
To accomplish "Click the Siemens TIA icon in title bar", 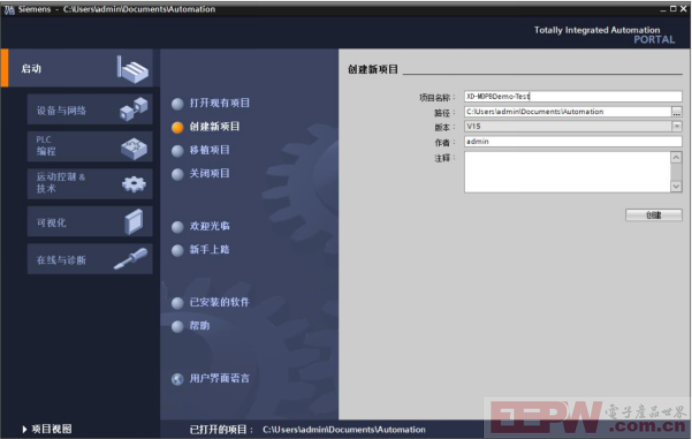I will (x=9, y=10).
